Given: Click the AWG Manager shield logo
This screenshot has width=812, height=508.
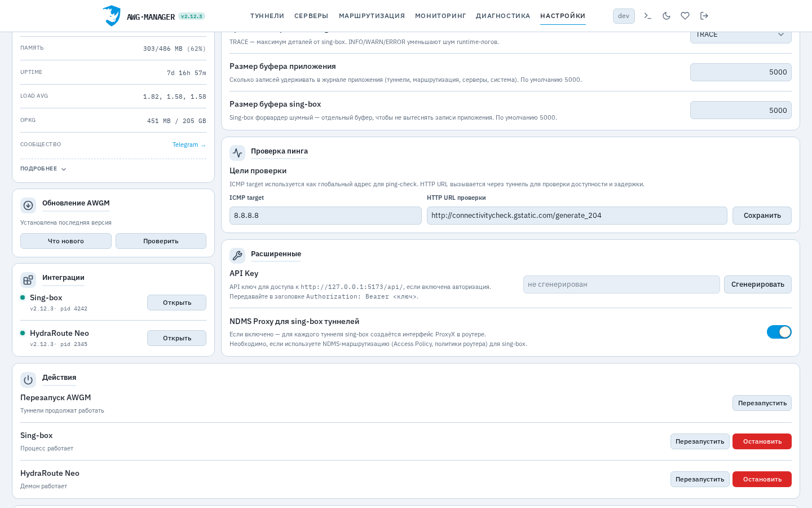Looking at the screenshot, I should pos(112,16).
